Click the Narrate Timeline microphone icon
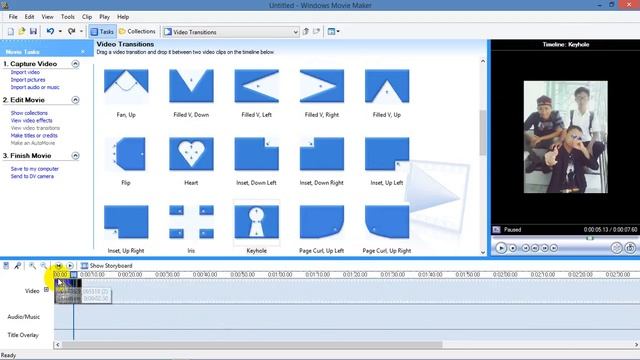 pos(18,266)
